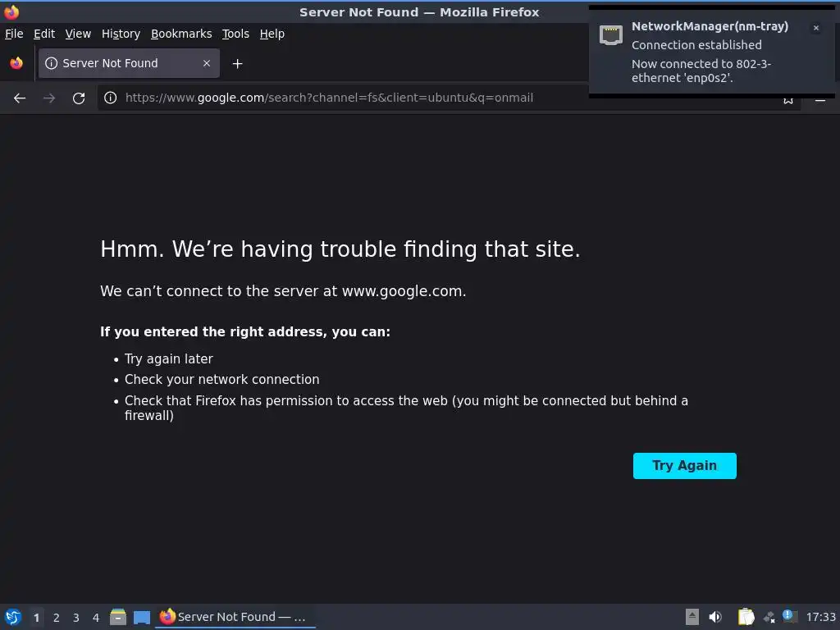Click the forward navigation arrow
Image resolution: width=840 pixels, height=630 pixels.
(x=49, y=98)
